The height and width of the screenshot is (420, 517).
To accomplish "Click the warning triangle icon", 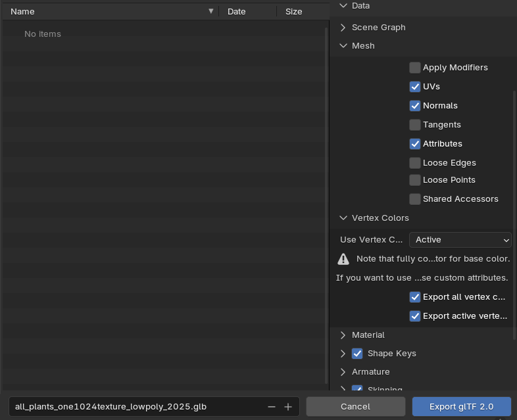I will 343,259.
